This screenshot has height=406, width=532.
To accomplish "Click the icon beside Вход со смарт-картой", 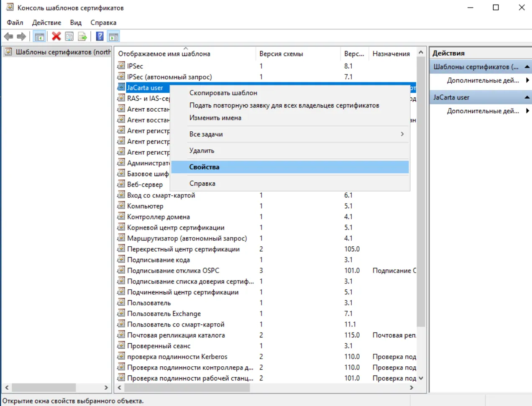I will tap(121, 195).
